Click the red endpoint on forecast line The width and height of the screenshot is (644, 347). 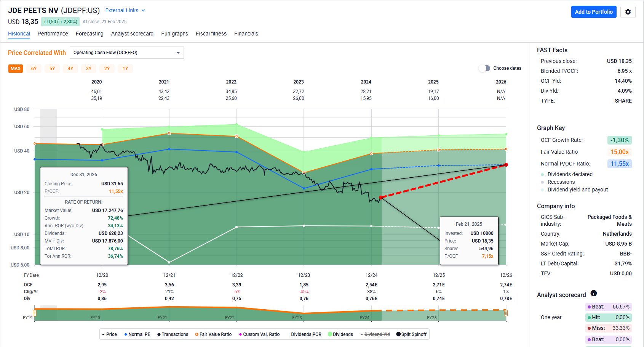coord(506,165)
